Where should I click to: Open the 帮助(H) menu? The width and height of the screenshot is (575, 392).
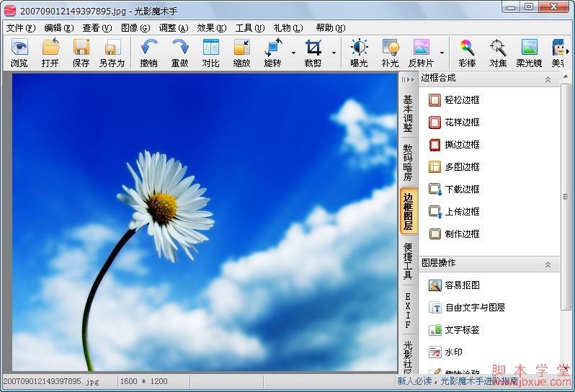point(331,28)
